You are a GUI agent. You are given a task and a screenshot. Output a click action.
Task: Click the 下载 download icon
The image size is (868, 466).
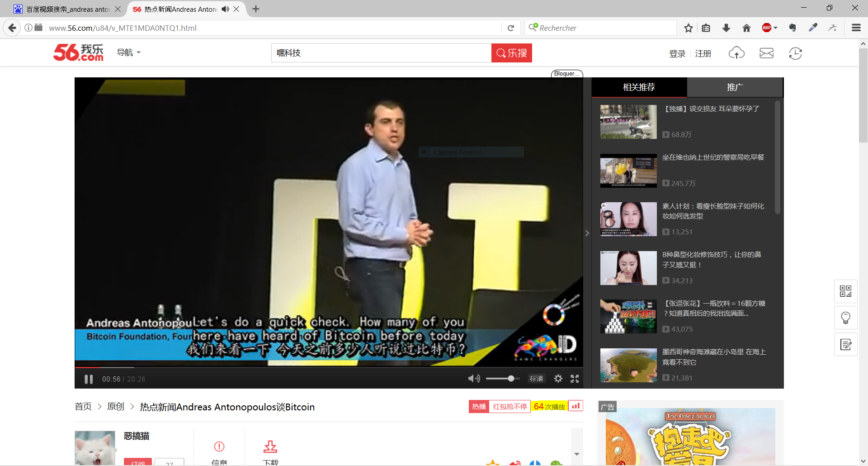(x=270, y=447)
